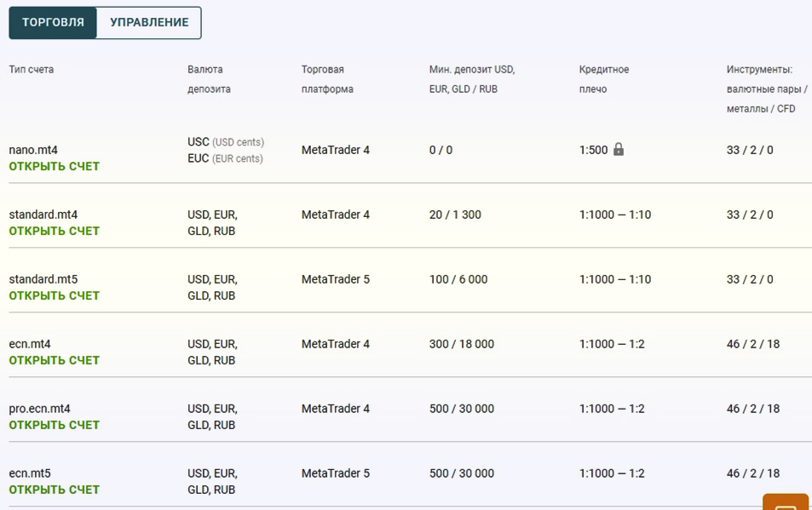812x510 pixels.
Task: Click the Кредитное плечо column header
Action: [x=604, y=79]
